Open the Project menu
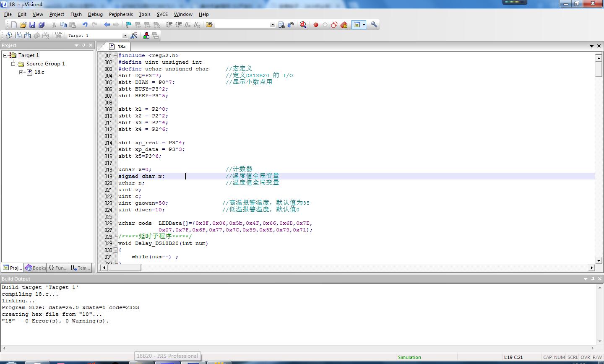 pos(57,14)
